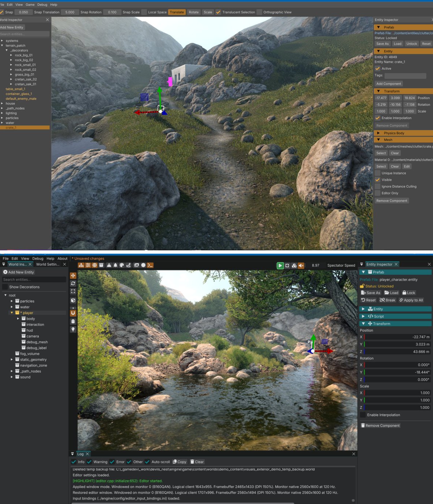Screen dimensions: 433x504
Task: Select the move arrows tool in viewport sidebar
Action: coord(73,276)
